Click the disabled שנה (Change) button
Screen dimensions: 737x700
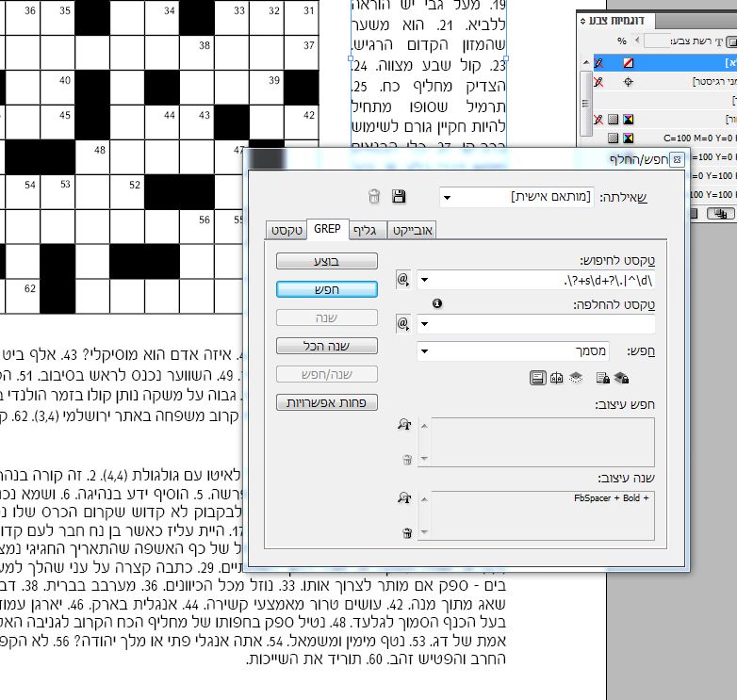(x=327, y=317)
